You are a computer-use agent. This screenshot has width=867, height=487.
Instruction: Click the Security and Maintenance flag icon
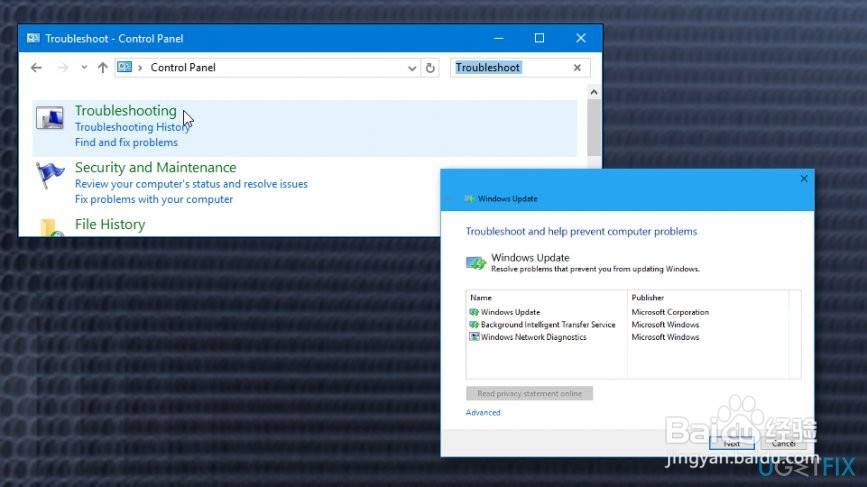click(x=50, y=176)
